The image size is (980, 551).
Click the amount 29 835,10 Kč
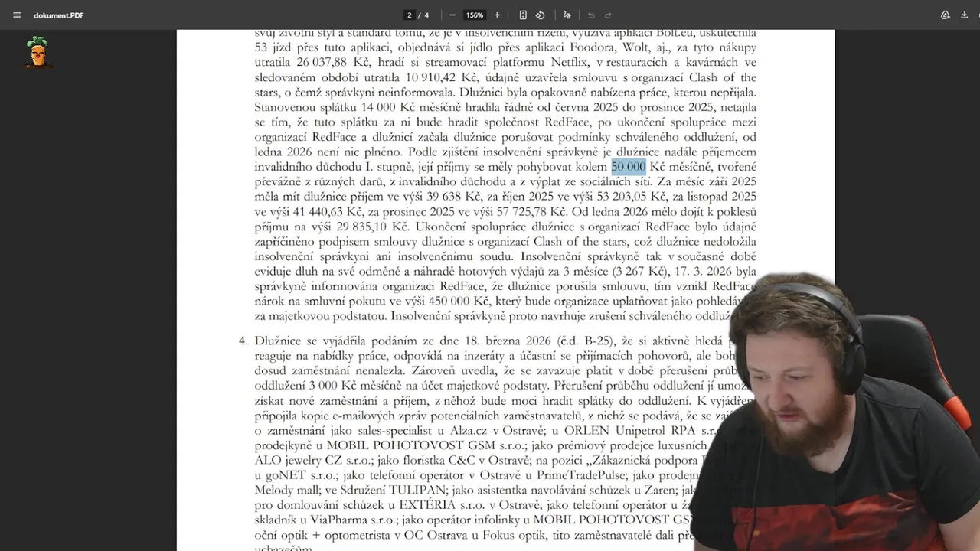click(x=373, y=227)
